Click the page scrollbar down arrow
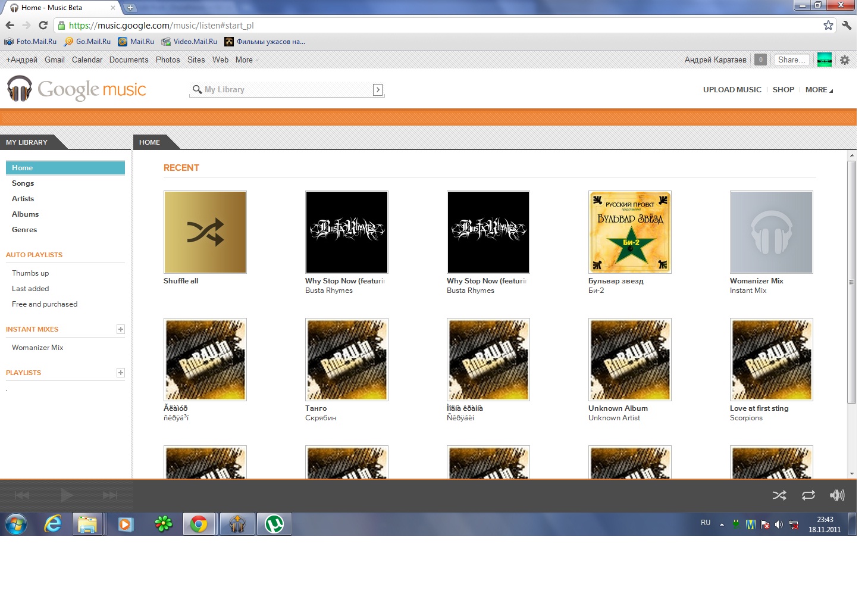 click(852, 474)
